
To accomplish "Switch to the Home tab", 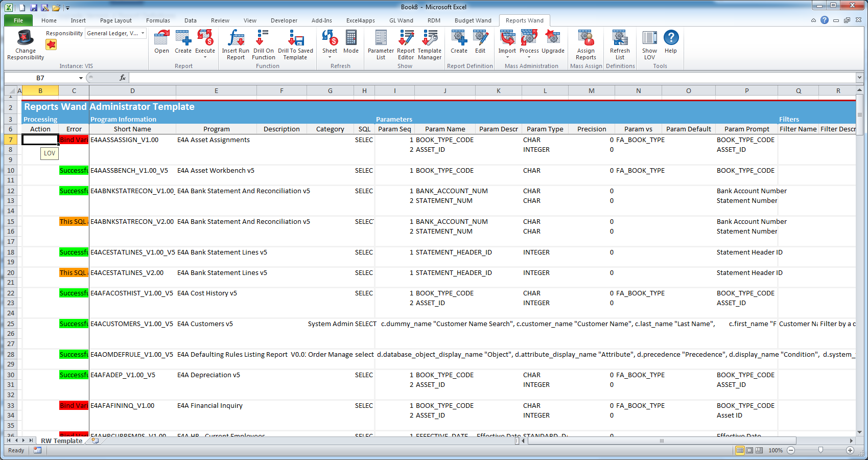I will pyautogui.click(x=49, y=20).
